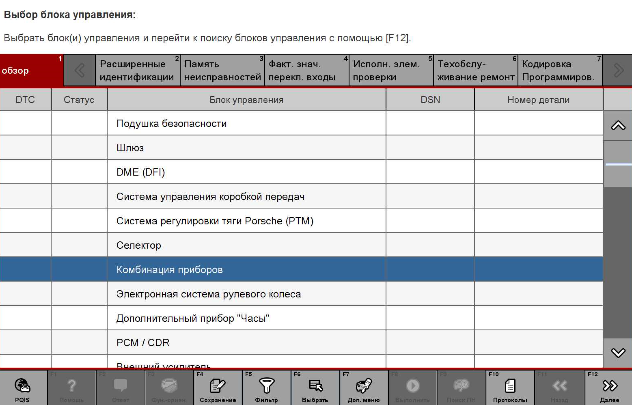The height and width of the screenshot is (405, 632).
Task: Switch to the Память неисправностей tab
Action: click(x=222, y=70)
